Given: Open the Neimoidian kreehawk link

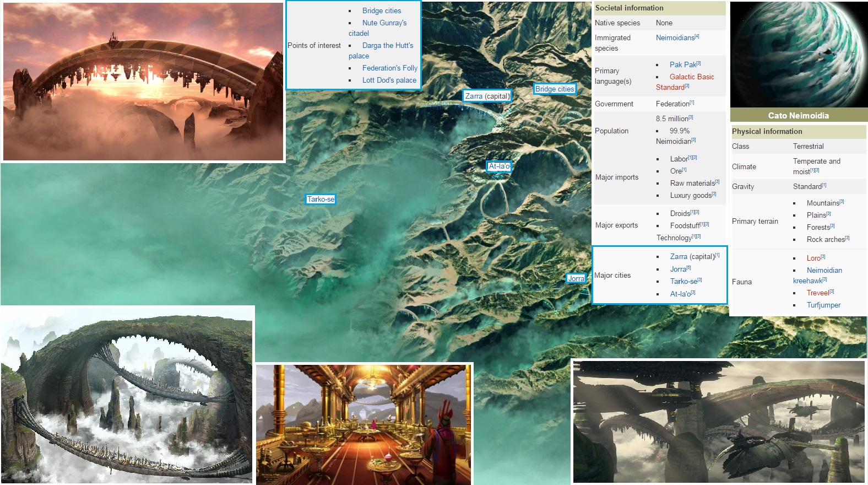Looking at the screenshot, I should (x=824, y=271).
